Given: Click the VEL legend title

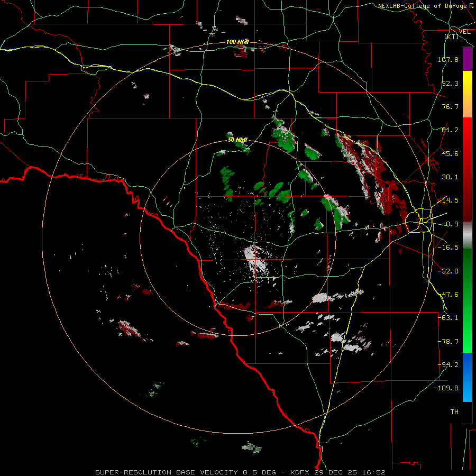Looking at the screenshot, I should pos(464,32).
